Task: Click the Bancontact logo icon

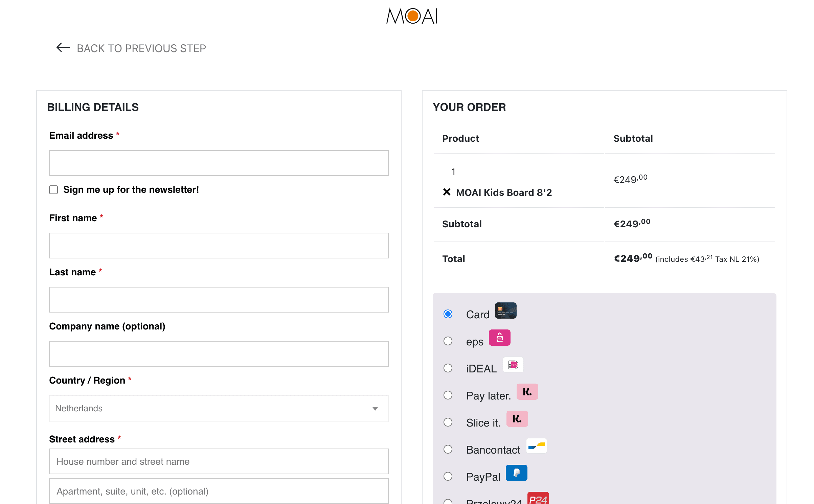Action: pyautogui.click(x=536, y=446)
